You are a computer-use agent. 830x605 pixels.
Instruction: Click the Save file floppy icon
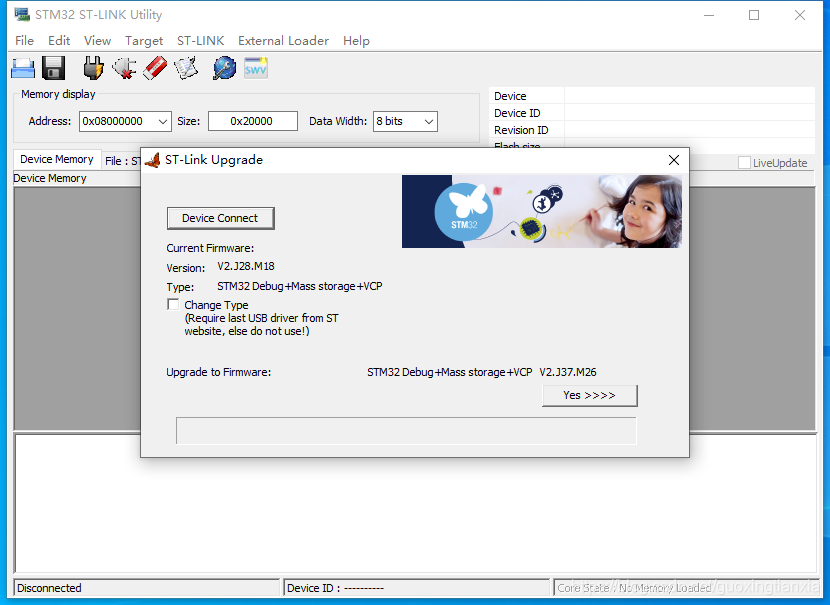53,68
